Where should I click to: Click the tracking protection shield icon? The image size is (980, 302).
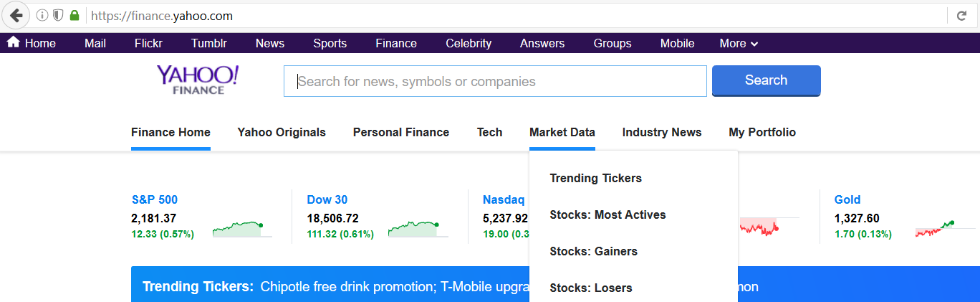coord(58,15)
